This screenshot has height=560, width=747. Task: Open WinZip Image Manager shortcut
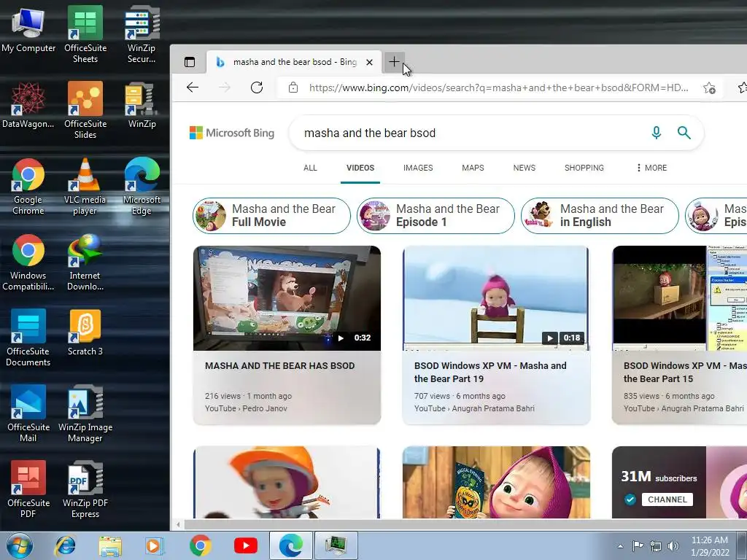(x=85, y=413)
